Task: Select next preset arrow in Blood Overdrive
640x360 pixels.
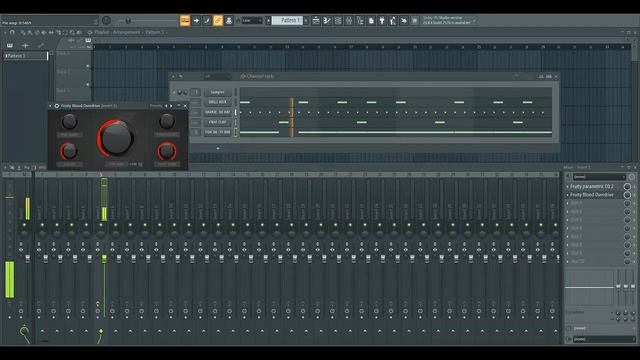Action: tap(171, 106)
